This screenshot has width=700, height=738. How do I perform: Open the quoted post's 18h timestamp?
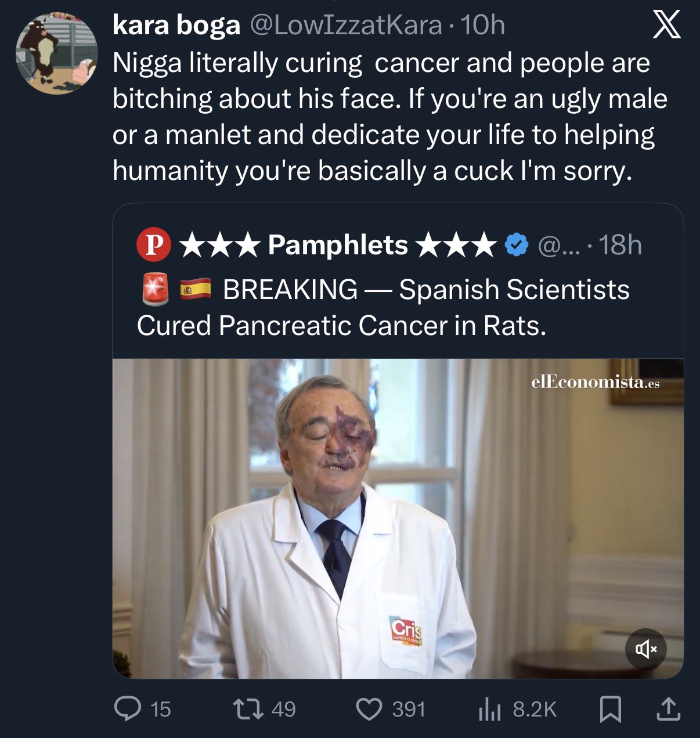point(620,245)
